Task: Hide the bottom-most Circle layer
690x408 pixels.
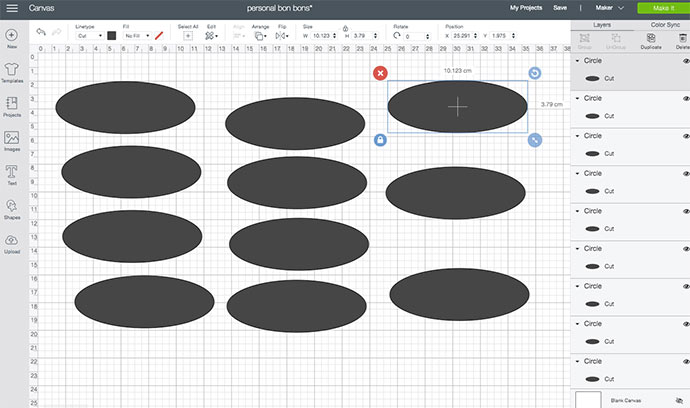Action: coord(686,362)
